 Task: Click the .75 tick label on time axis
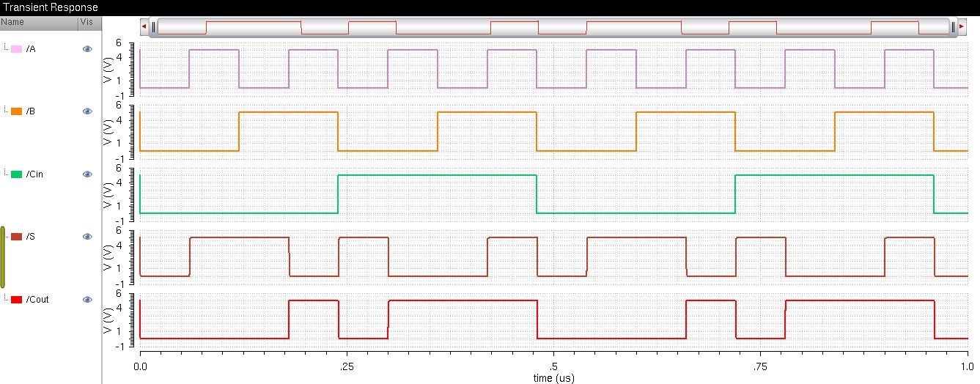click(x=760, y=365)
